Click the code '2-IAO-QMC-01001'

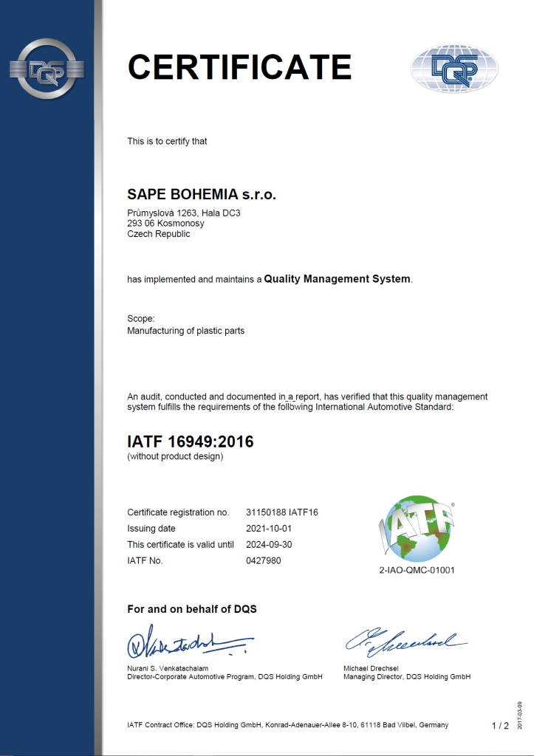417,570
